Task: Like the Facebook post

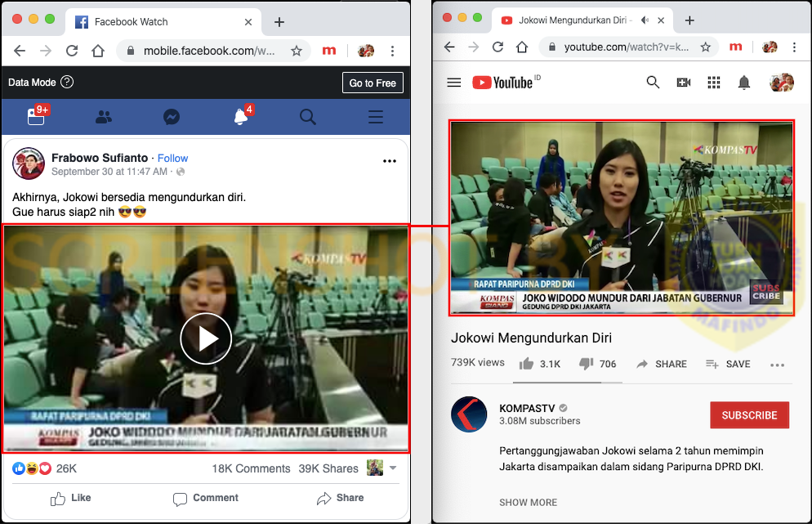Action: (x=70, y=498)
